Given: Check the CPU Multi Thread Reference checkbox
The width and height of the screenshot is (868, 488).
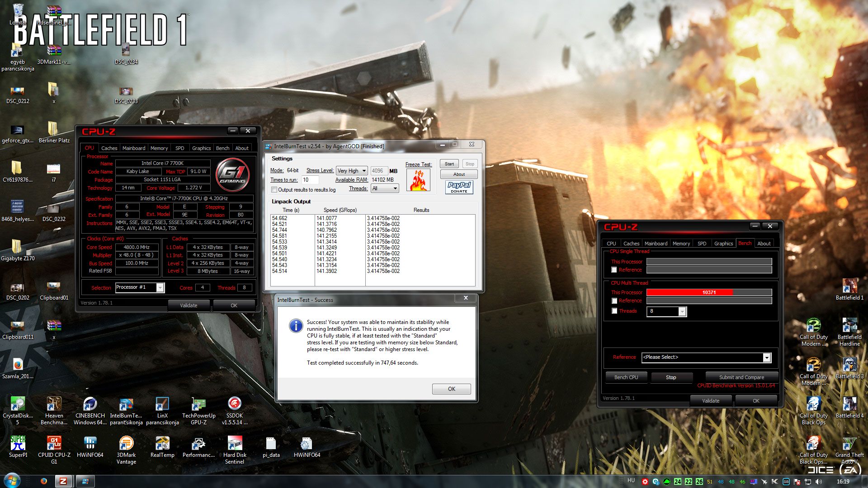Looking at the screenshot, I should pos(614,301).
